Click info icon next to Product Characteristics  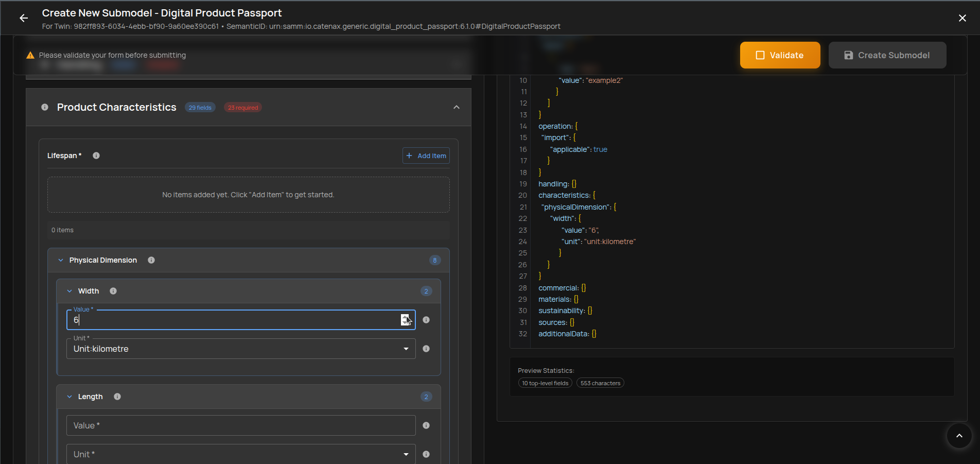coord(45,107)
